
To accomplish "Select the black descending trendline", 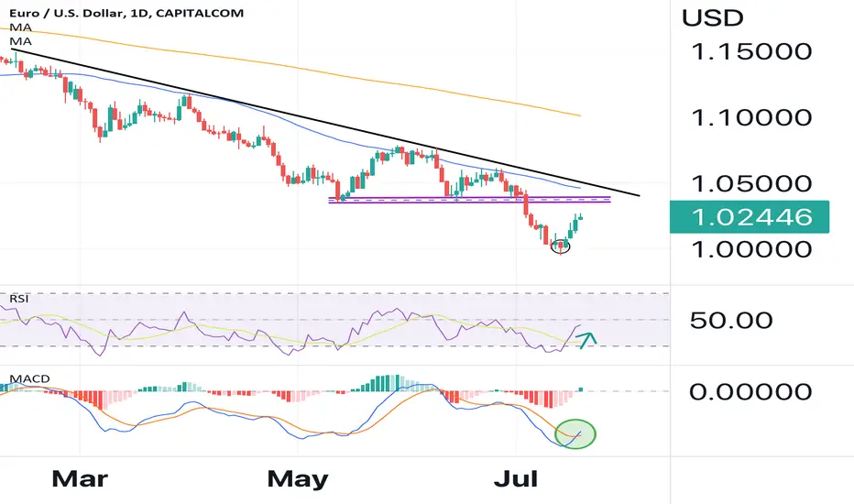I will point(325,123).
